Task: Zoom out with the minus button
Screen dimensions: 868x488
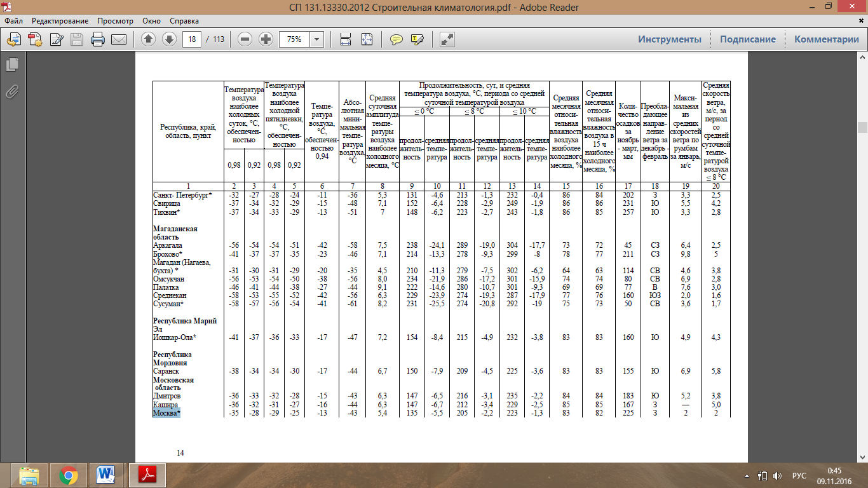Action: [245, 39]
